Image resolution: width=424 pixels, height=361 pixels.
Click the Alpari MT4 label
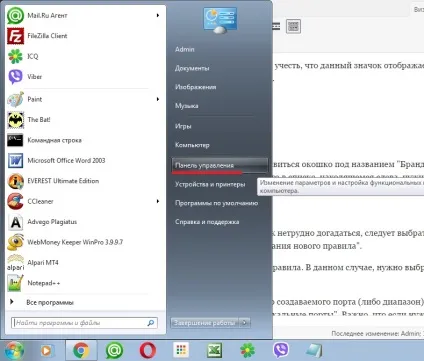click(43, 263)
